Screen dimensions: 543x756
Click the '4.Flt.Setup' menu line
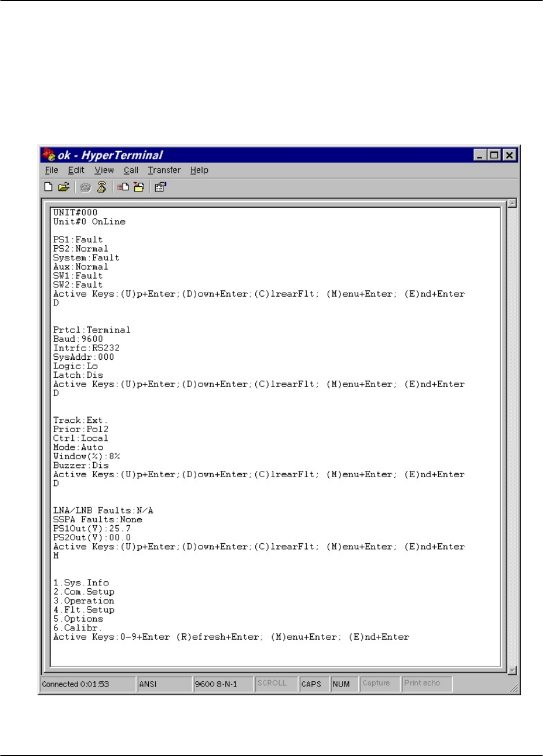[84, 610]
